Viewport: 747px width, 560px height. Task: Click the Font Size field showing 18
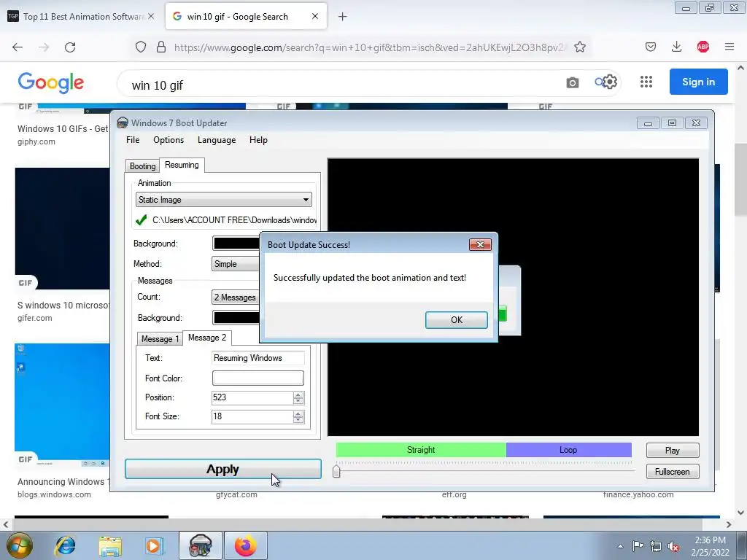(x=252, y=416)
